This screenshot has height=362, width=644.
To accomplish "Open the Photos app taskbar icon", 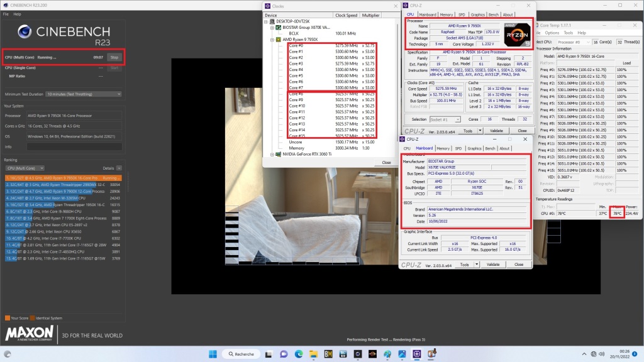I will tap(402, 354).
